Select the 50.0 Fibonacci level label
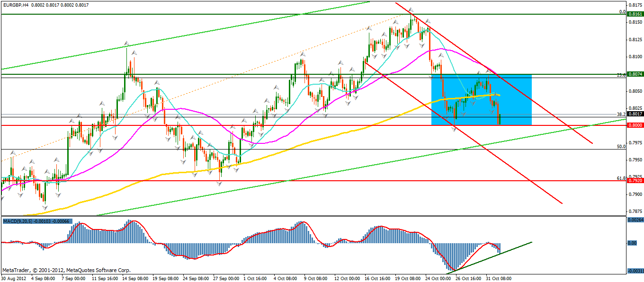 pyautogui.click(x=621, y=147)
